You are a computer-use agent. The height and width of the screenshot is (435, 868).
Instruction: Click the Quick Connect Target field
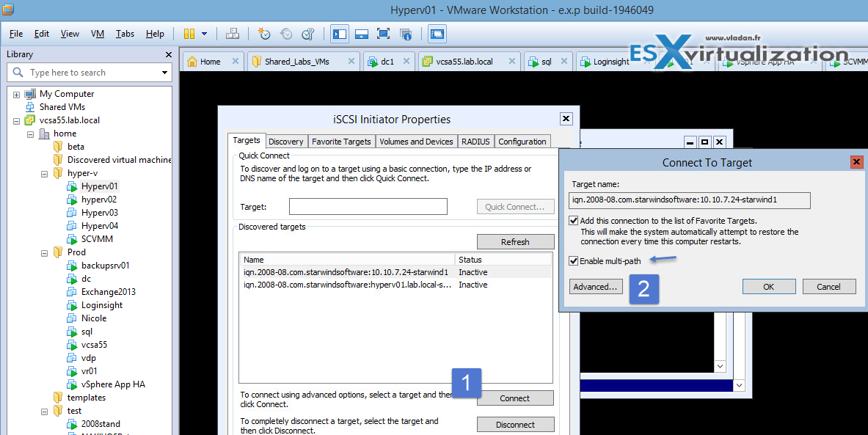click(368, 206)
